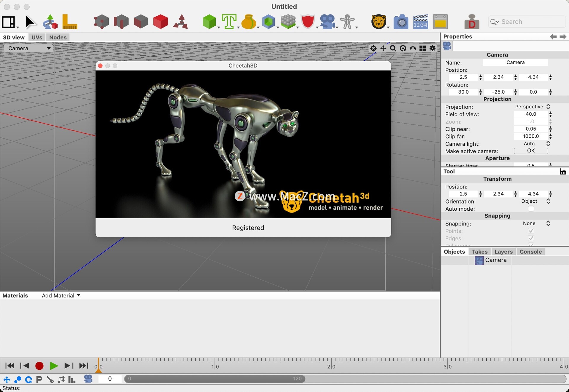The width and height of the screenshot is (569, 392).
Task: Click OK to make active camera
Action: (x=531, y=151)
